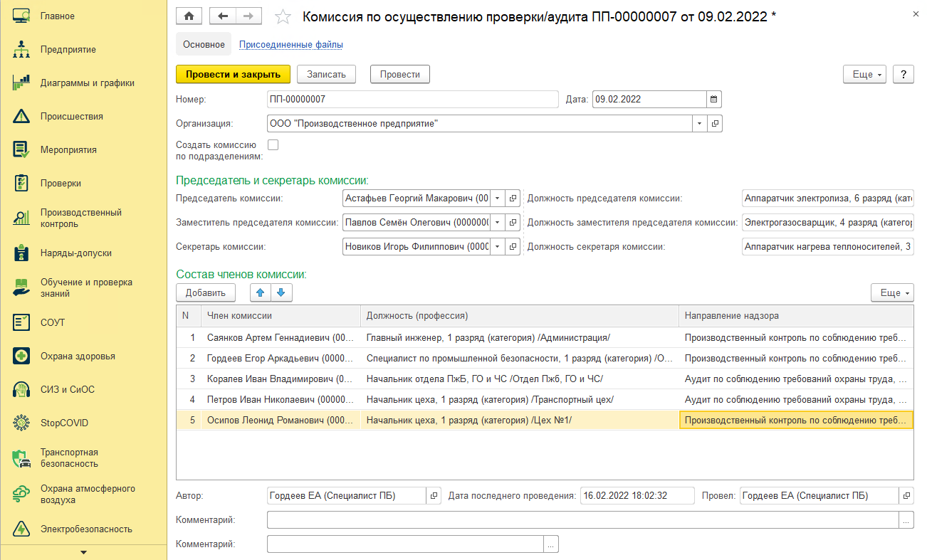Open the Провел record form icon
927x560 pixels.
[906, 495]
